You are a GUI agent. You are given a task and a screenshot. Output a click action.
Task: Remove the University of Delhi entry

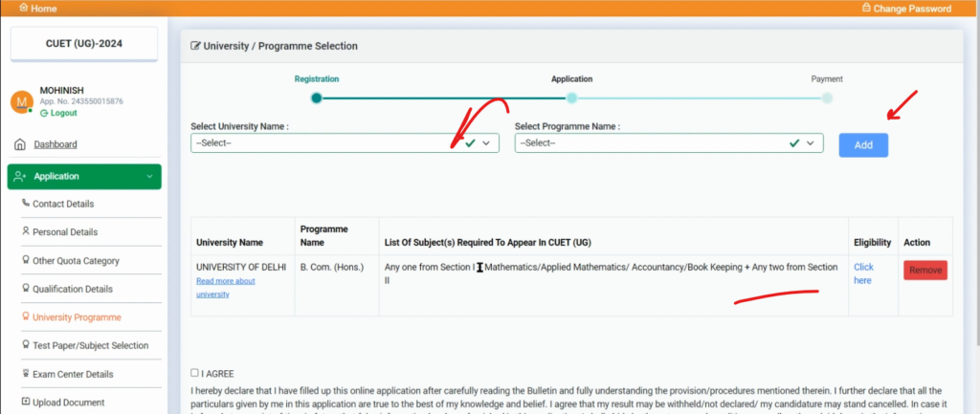point(924,271)
